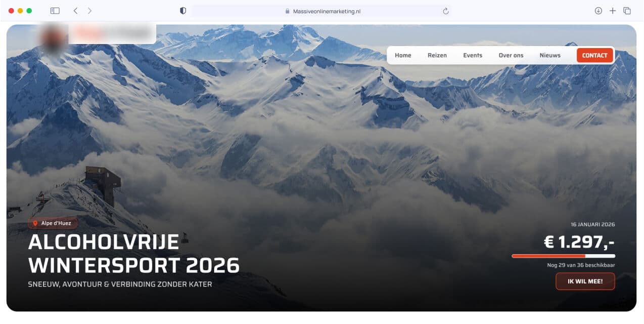Click the red CONTACT button
644x324 pixels.
pos(594,55)
